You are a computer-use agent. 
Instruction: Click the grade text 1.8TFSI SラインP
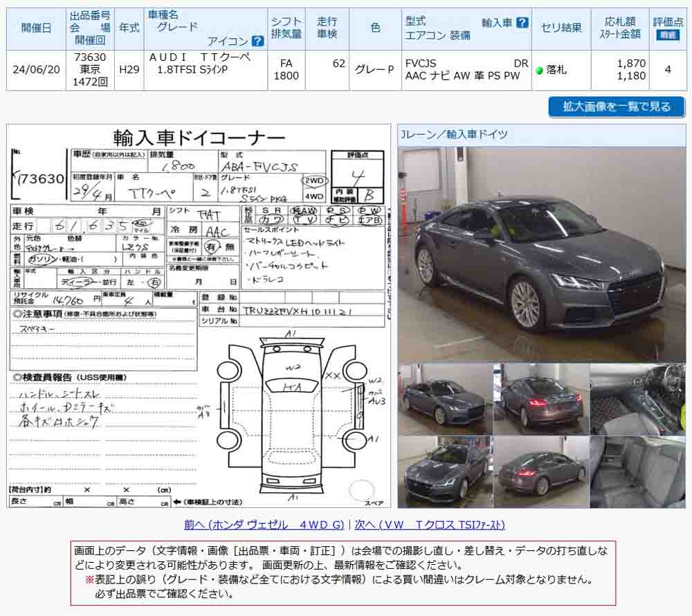(x=192, y=70)
